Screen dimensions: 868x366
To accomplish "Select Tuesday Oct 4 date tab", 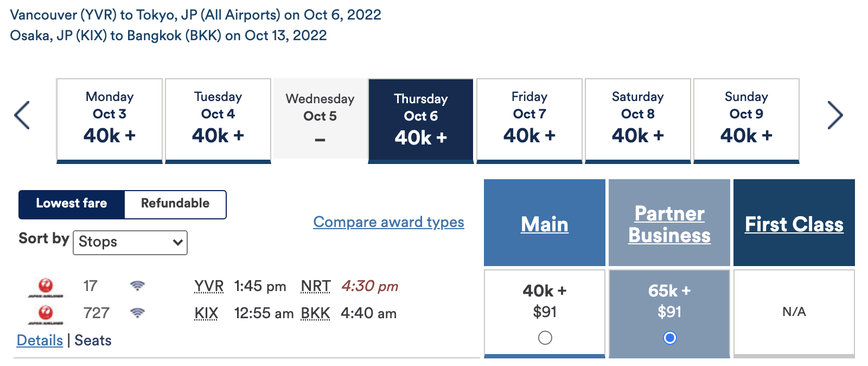I will coord(218,119).
